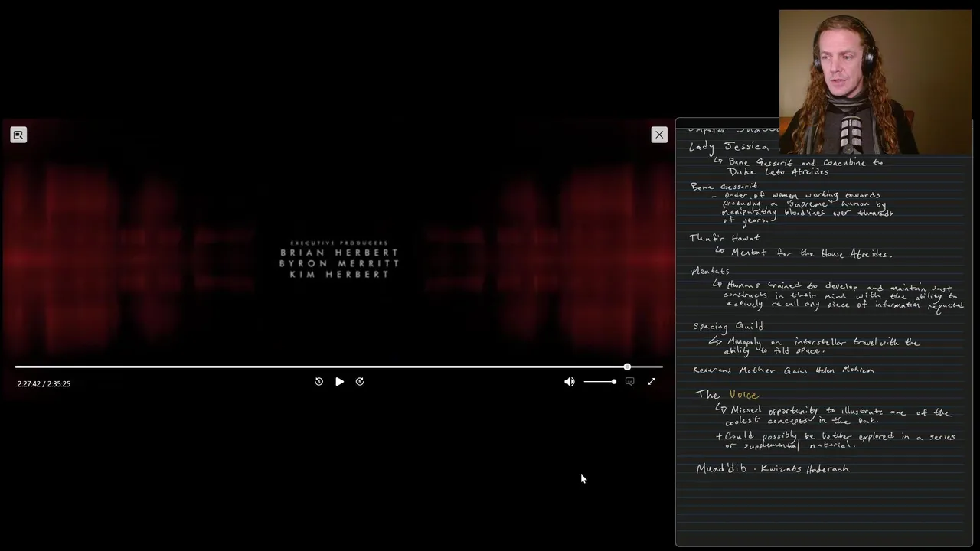Viewport: 980px width, 551px height.
Task: Click 'Reverend Mother Gaius Helen Mohiam' note
Action: click(783, 370)
